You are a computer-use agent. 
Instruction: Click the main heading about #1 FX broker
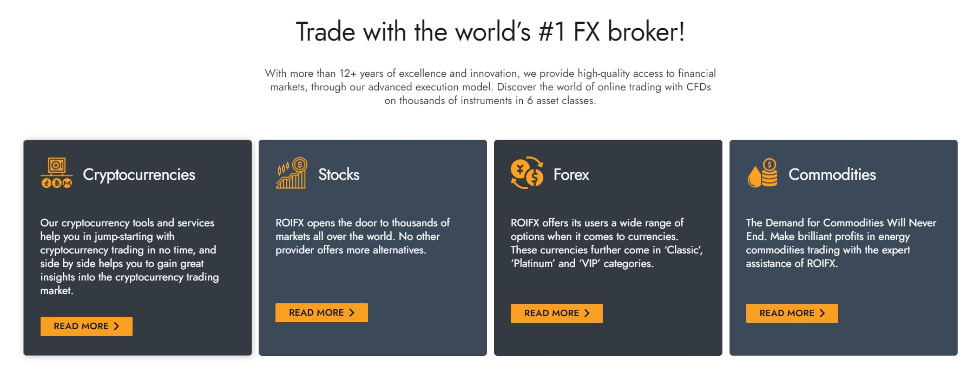pyautogui.click(x=490, y=31)
